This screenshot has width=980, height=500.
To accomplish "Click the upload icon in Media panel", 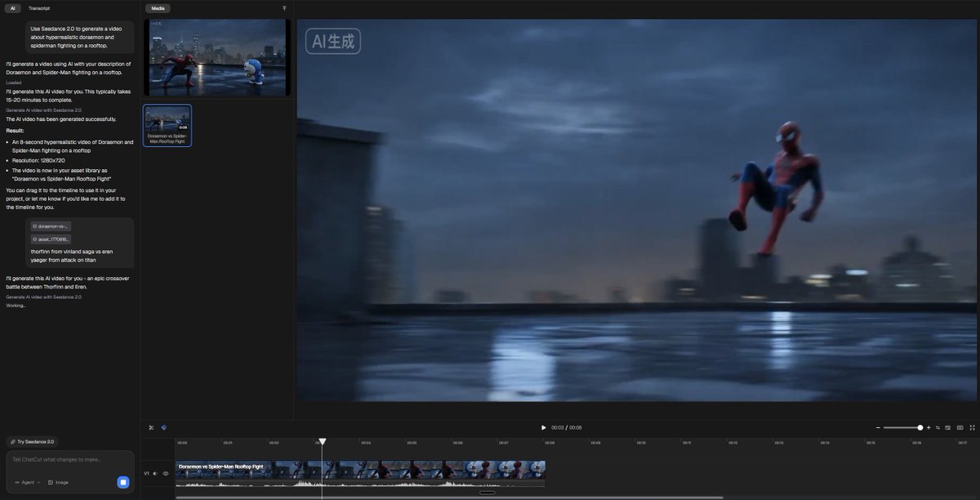I will 284,8.
